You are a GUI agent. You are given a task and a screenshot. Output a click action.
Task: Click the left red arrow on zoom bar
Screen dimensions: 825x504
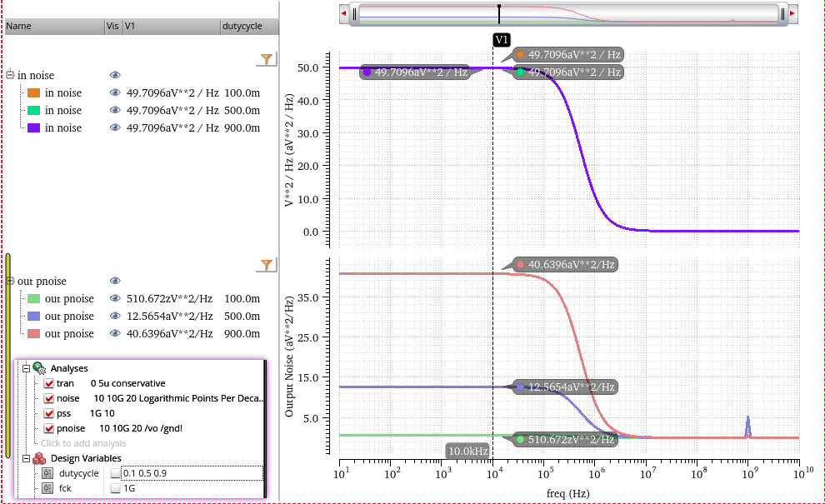tap(344, 13)
